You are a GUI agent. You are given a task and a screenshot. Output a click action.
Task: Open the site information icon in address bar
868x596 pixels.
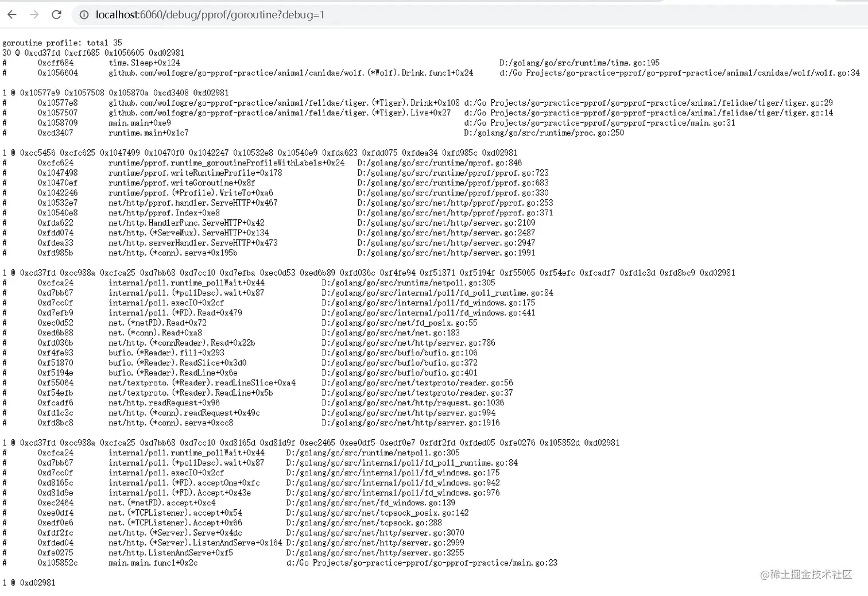click(x=84, y=15)
